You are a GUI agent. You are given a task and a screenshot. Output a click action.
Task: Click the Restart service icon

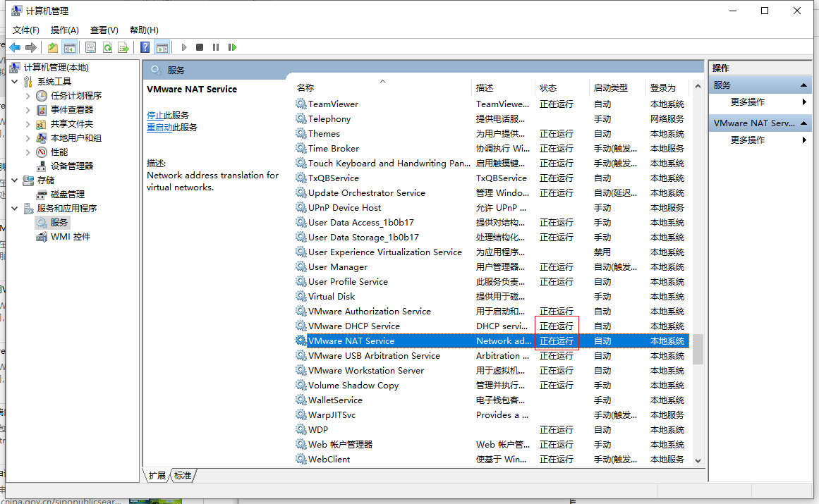click(x=232, y=47)
